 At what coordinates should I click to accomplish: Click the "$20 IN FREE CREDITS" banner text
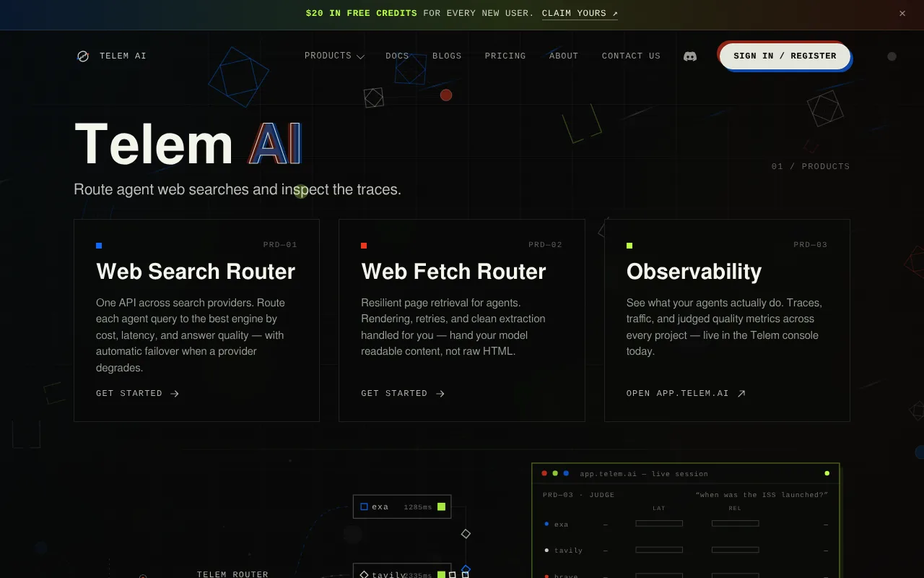pos(361,13)
